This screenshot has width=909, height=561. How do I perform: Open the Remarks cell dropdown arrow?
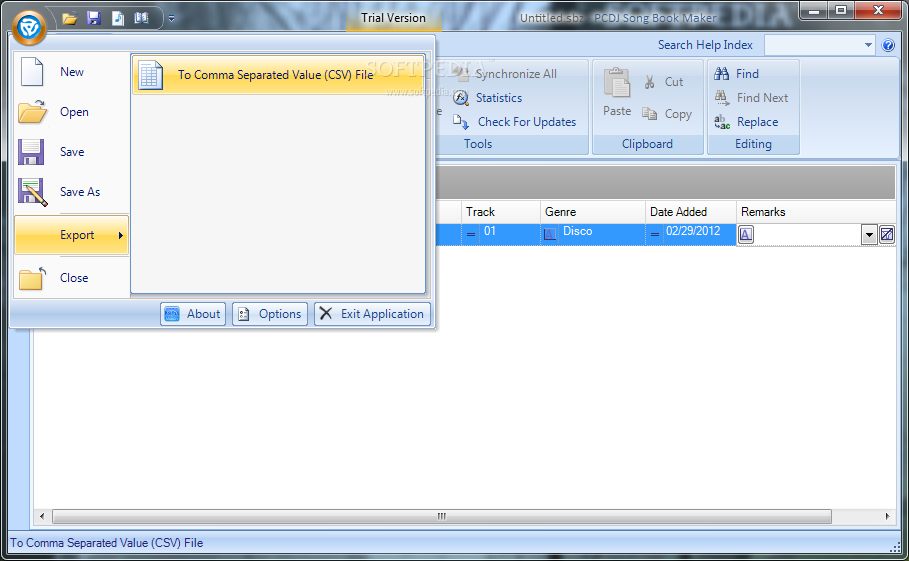[x=869, y=235]
